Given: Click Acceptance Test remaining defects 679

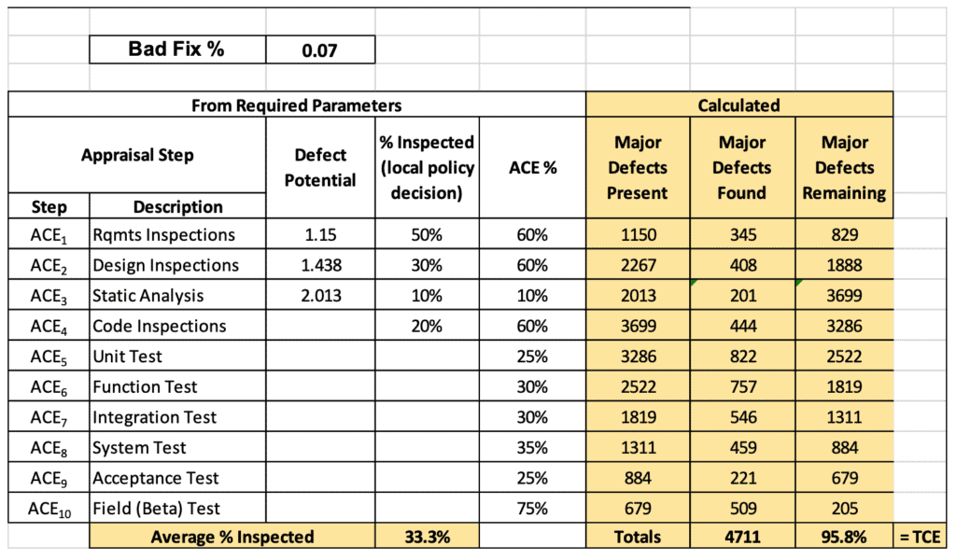Looking at the screenshot, I should [x=844, y=478].
